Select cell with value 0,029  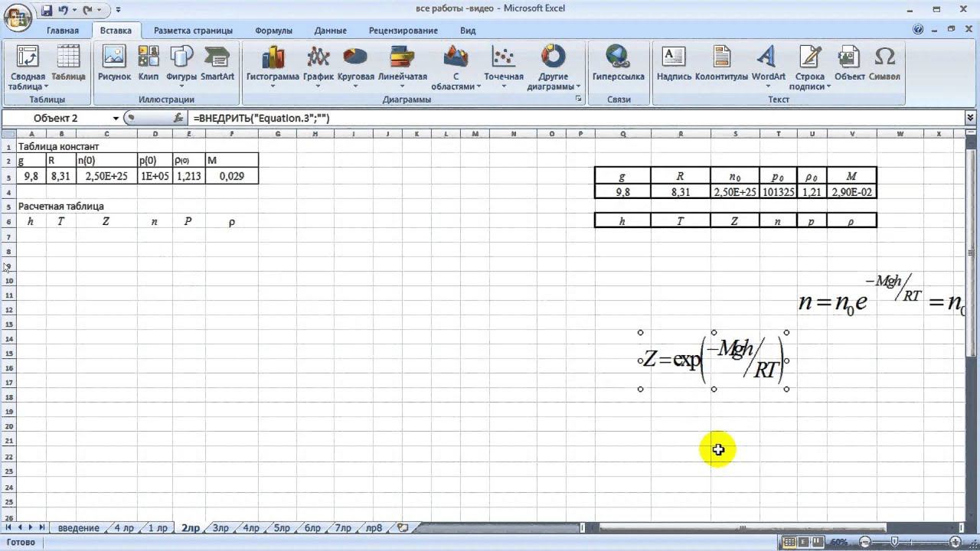232,176
